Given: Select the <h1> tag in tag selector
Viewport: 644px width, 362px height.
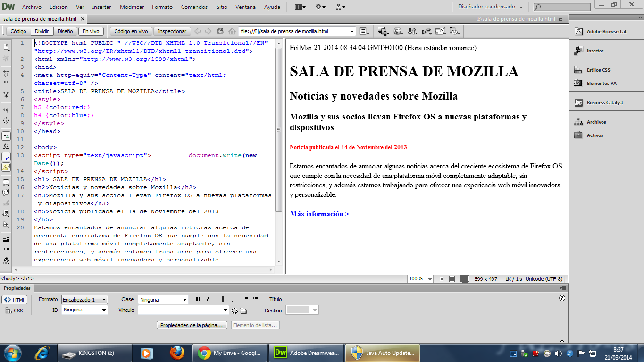Looking at the screenshot, I should pyautogui.click(x=27, y=279).
